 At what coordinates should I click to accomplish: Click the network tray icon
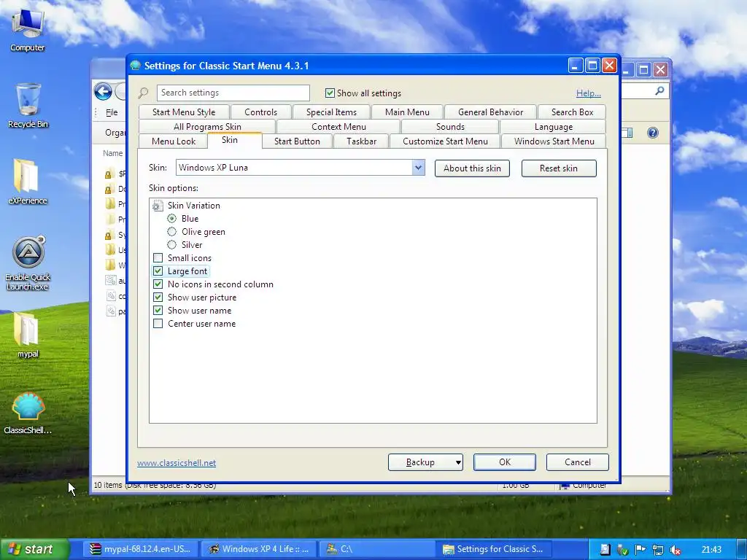(x=657, y=550)
